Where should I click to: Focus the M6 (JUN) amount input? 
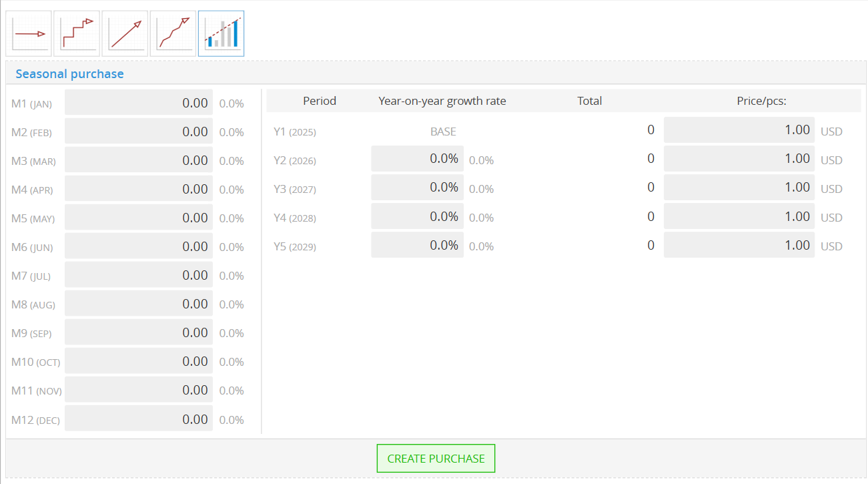[x=139, y=247]
